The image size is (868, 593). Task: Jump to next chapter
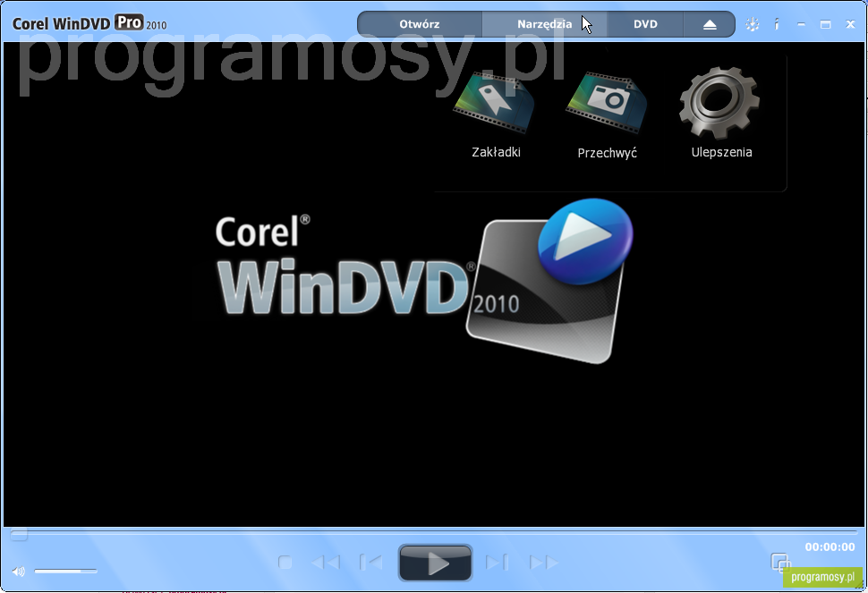497,563
